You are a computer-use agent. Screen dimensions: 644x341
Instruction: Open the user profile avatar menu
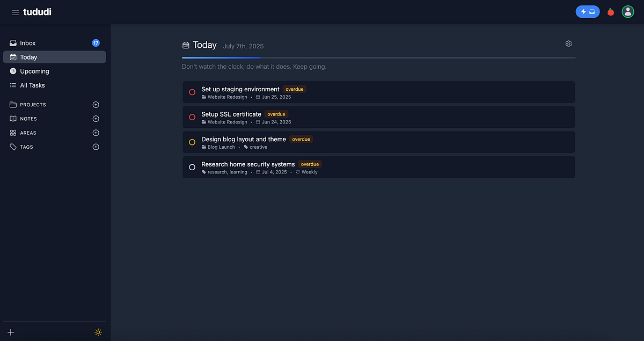click(x=628, y=12)
